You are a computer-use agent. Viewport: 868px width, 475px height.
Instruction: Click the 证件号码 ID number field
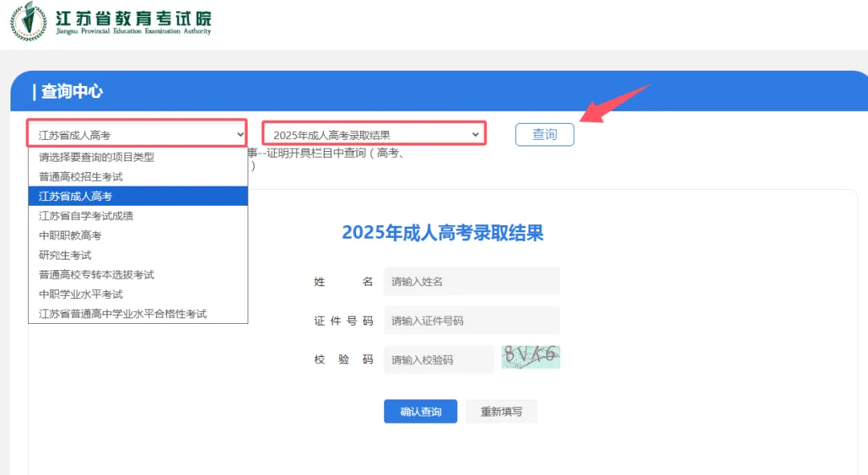coord(472,320)
